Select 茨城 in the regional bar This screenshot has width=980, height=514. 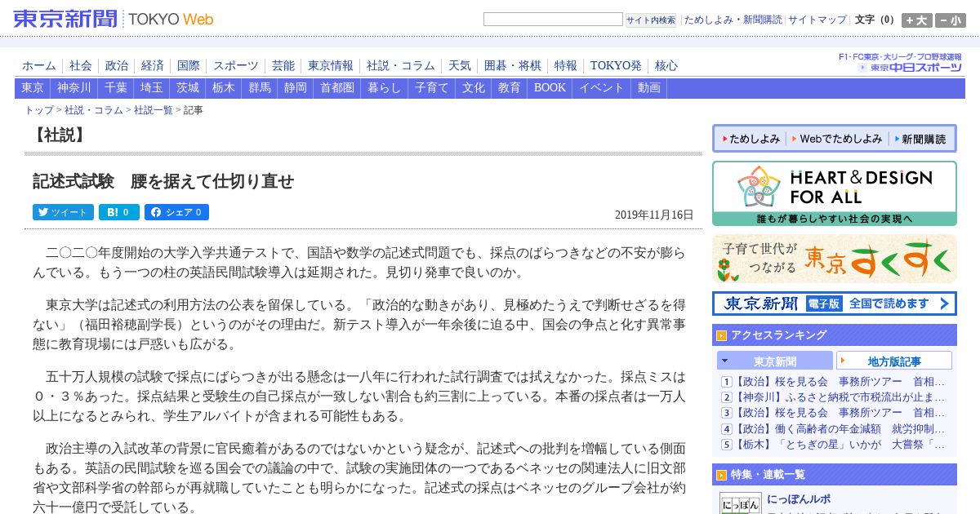188,88
